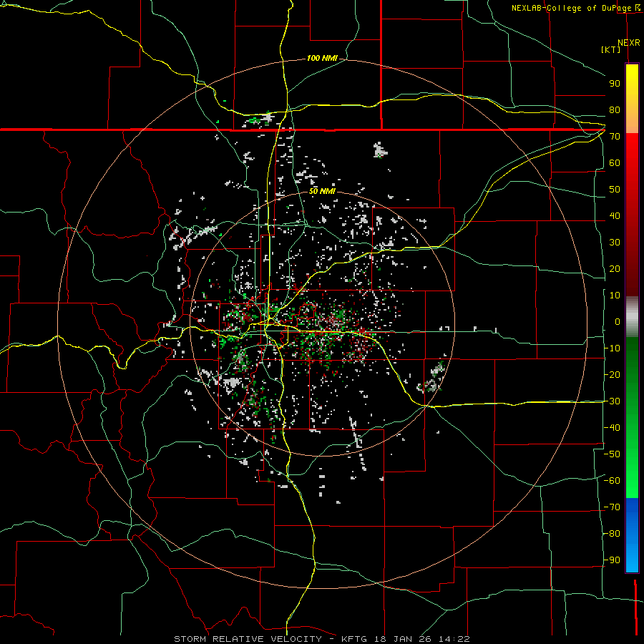Click the 80 value near the legend top
This screenshot has height=644, width=644.
615,109
